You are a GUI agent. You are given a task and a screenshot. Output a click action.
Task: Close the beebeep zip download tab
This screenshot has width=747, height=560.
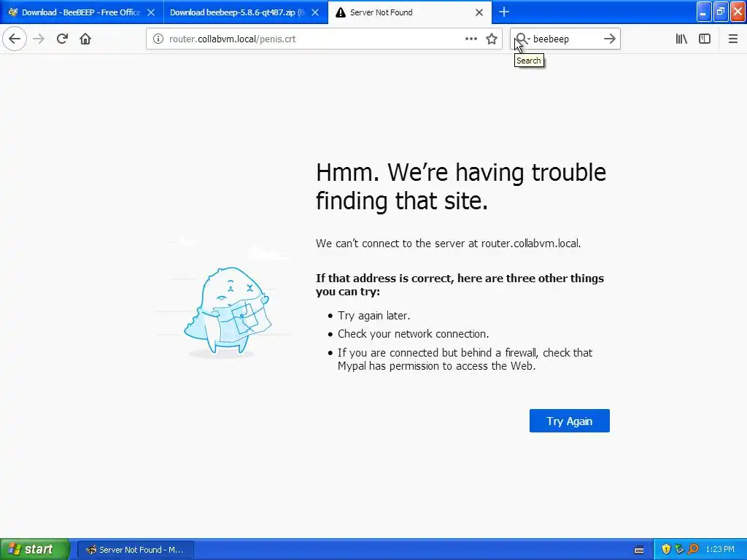(x=315, y=12)
